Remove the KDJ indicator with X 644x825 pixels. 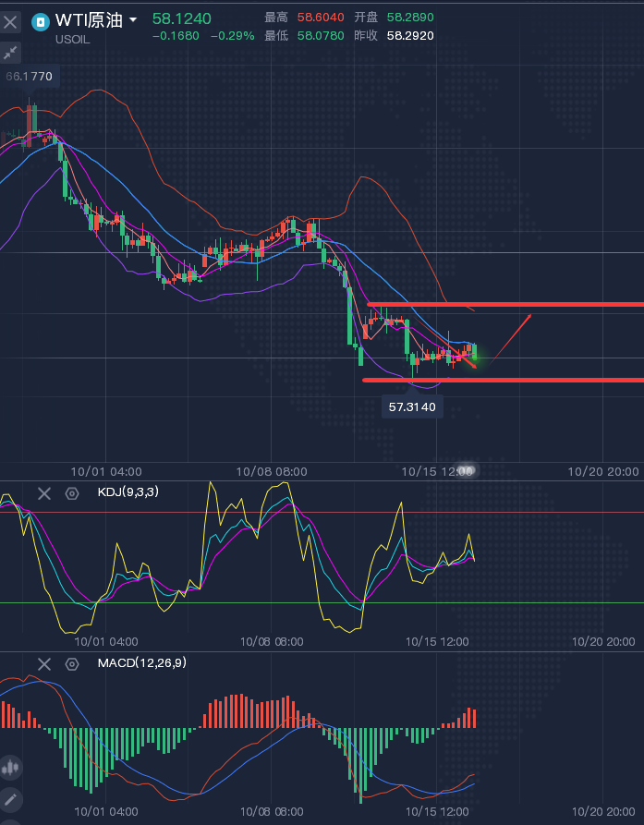tap(44, 493)
